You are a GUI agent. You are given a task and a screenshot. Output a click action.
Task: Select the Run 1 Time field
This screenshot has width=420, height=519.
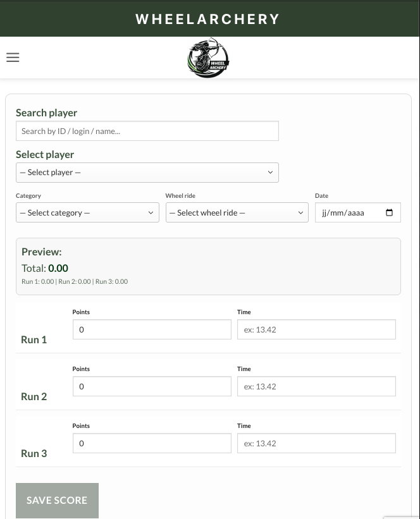point(316,329)
